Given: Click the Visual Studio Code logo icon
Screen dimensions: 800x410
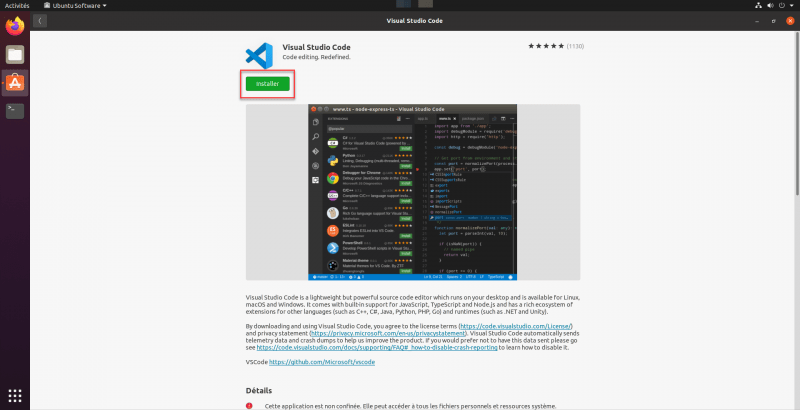Looking at the screenshot, I should point(259,56).
